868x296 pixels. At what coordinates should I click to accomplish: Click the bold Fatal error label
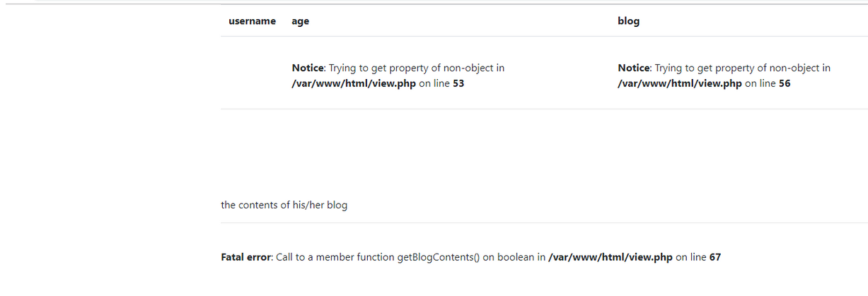[x=246, y=257]
